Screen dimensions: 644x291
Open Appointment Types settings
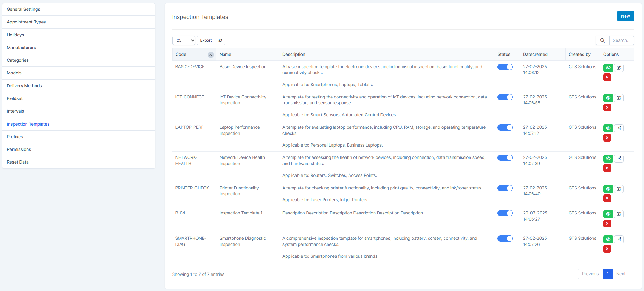coord(26,22)
